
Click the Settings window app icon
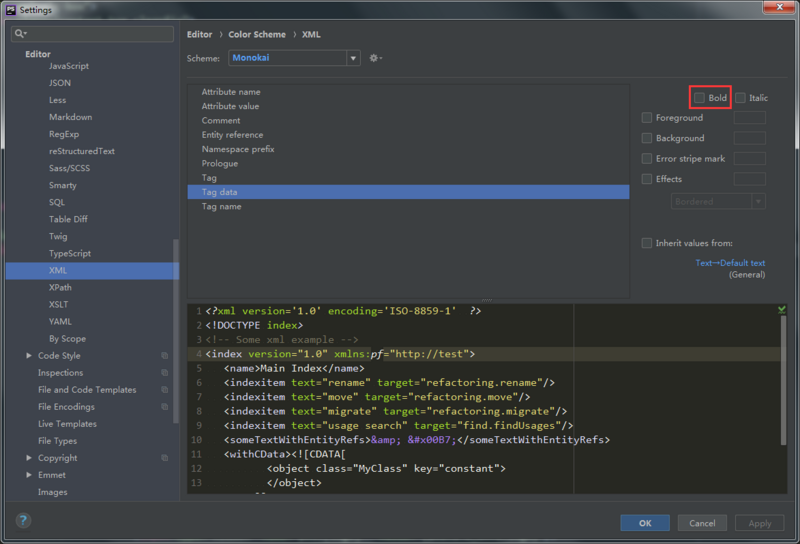click(x=11, y=10)
